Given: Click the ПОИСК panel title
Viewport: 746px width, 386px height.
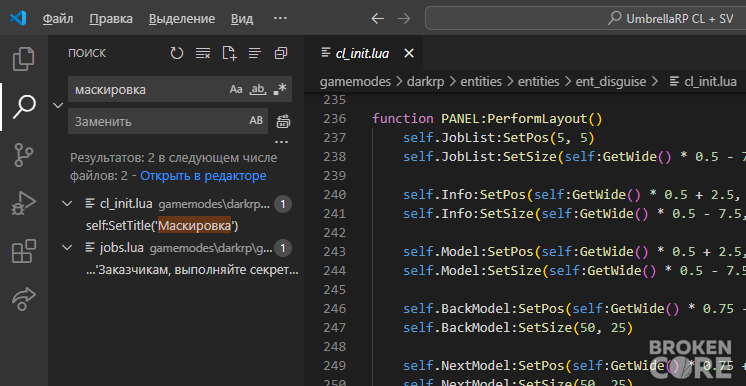Looking at the screenshot, I should click(87, 53).
